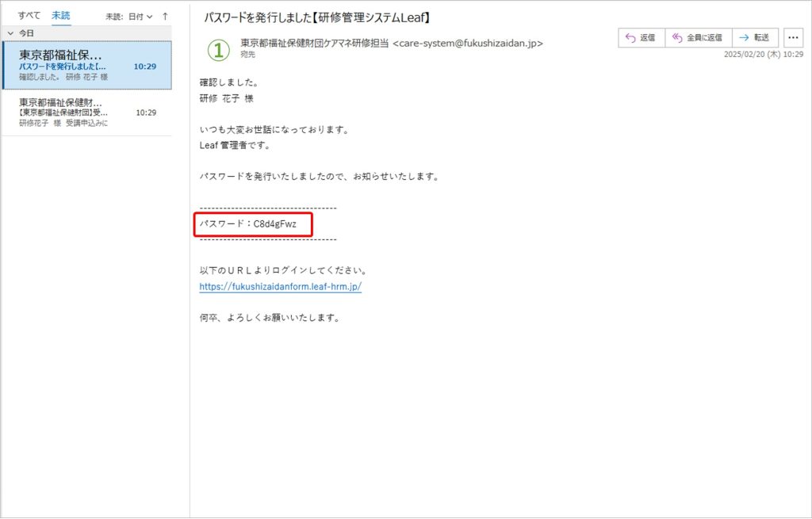Click the 返信 reply button
This screenshot has width=812, height=519.
tap(641, 38)
